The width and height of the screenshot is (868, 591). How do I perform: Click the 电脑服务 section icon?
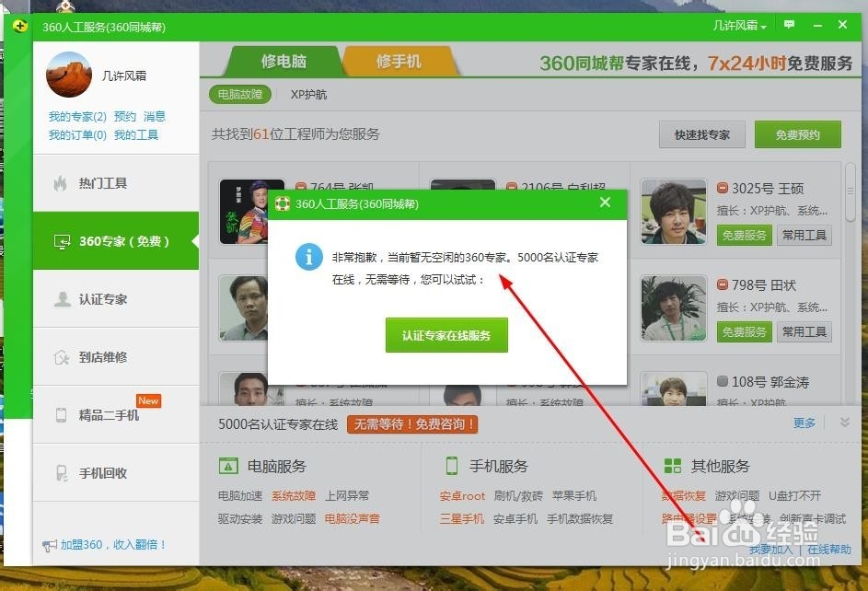point(228,466)
